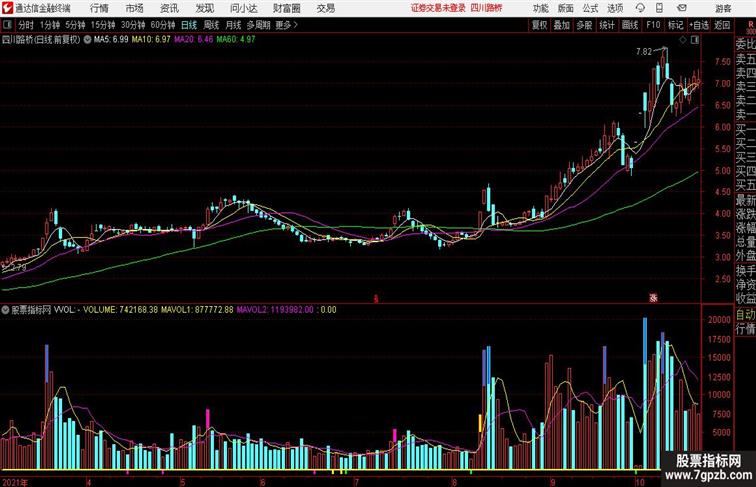Click the 统计 statistics button
Image resolution: width=756 pixels, height=487 pixels.
pyautogui.click(x=607, y=25)
